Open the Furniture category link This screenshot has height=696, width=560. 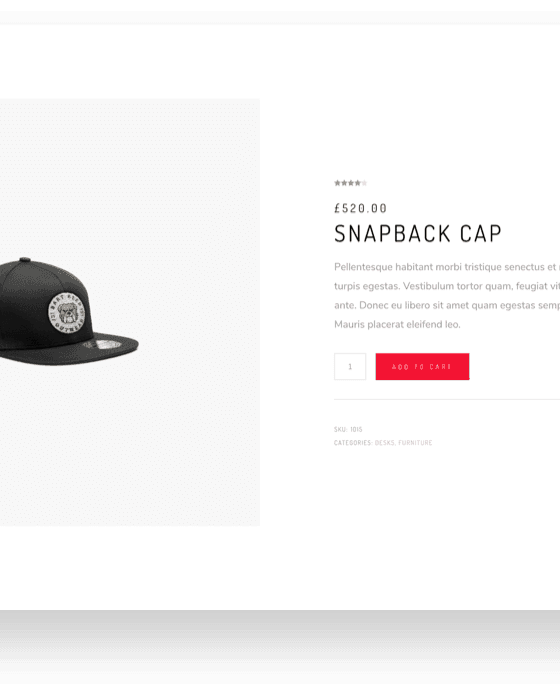click(415, 443)
